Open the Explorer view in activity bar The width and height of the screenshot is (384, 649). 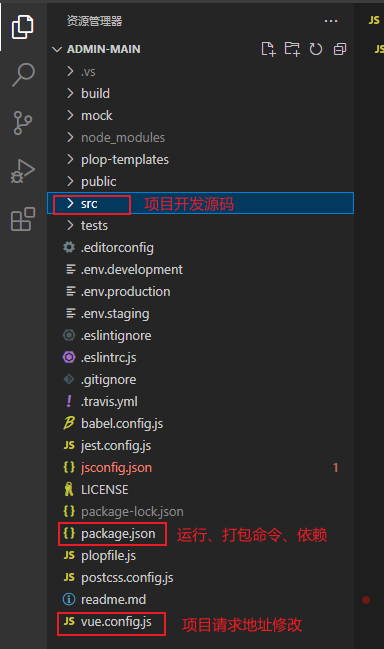pyautogui.click(x=23, y=26)
